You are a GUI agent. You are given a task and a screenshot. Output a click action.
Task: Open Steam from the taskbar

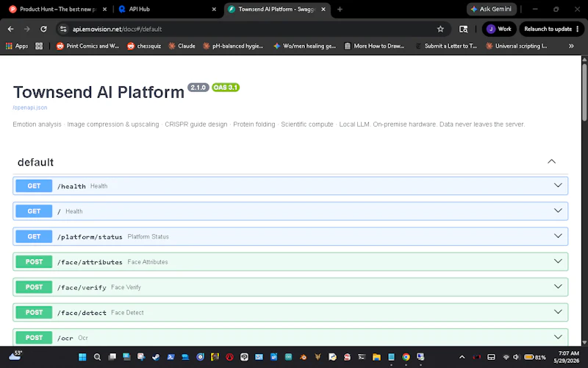(x=156, y=357)
